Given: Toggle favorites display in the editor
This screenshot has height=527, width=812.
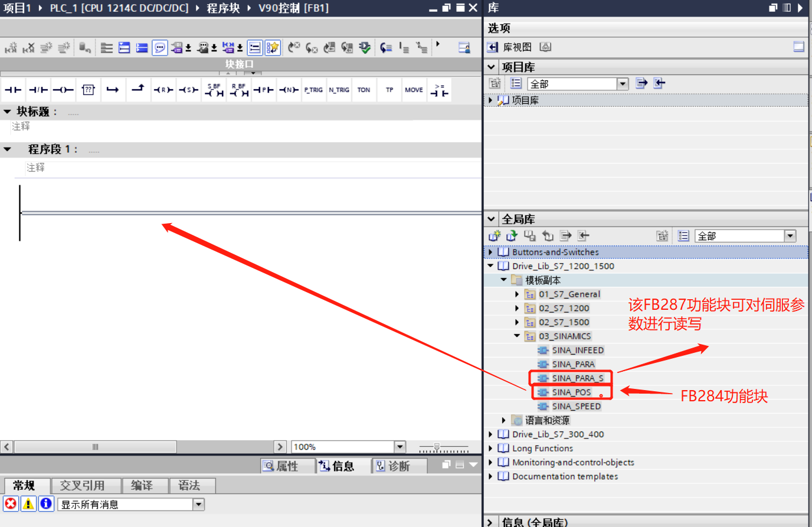Looking at the screenshot, I should pos(273,48).
